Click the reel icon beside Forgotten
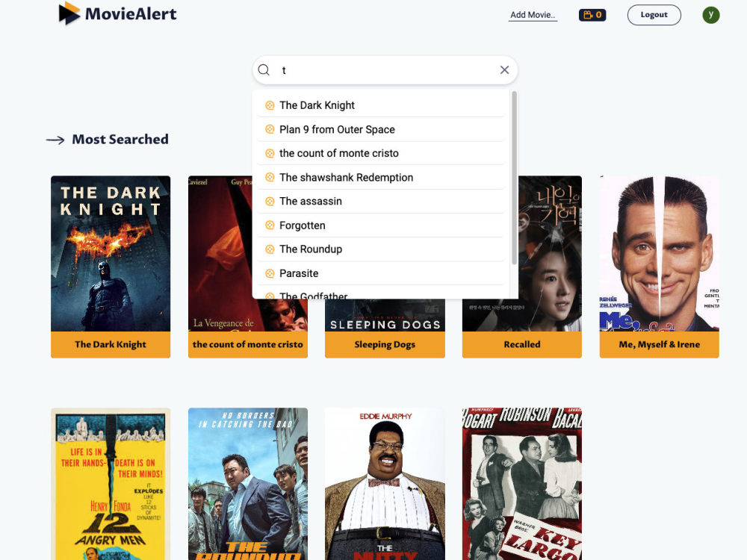This screenshot has width=747, height=560. point(270,225)
